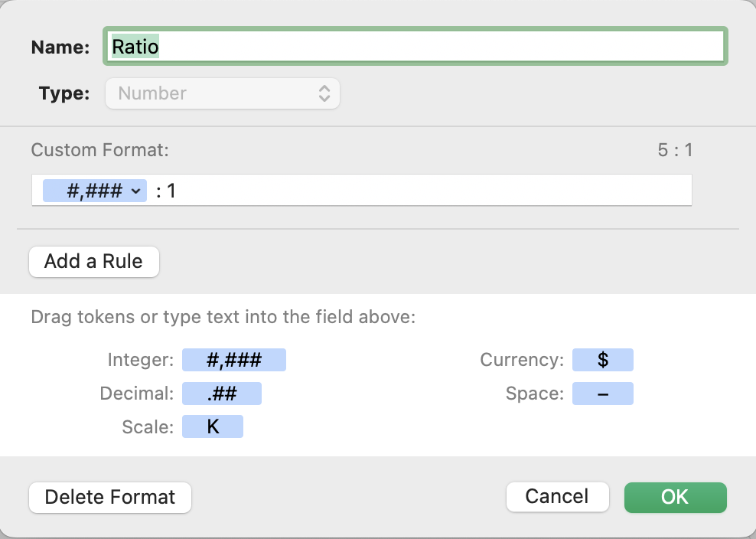Click the Space dash token

point(602,394)
